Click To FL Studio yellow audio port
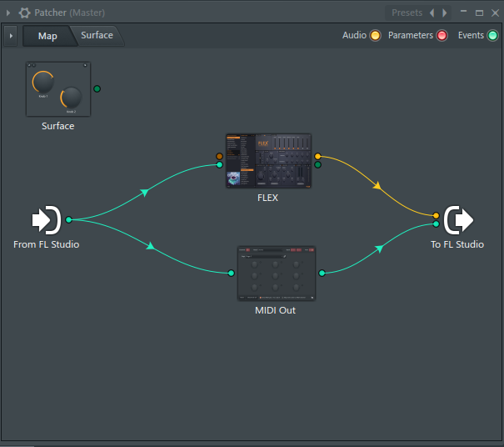504x447 pixels. 436,216
